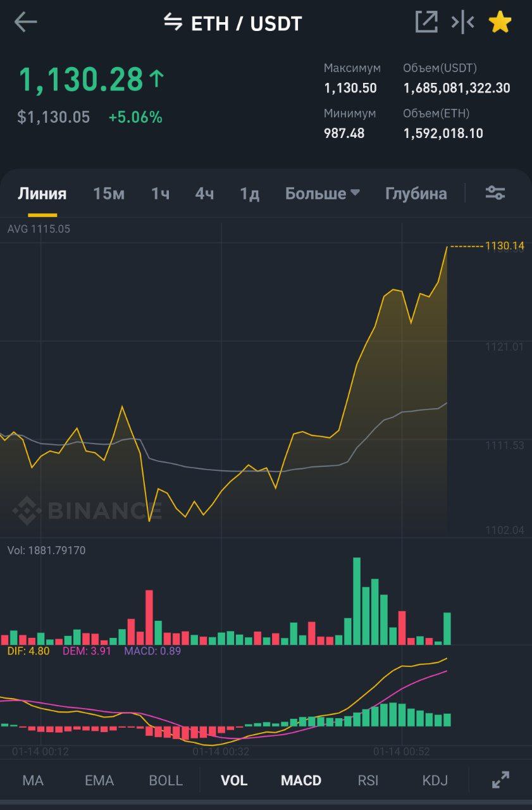The height and width of the screenshot is (810, 532).
Task: Tap the DEM: 3.91 label
Action: [x=87, y=651]
